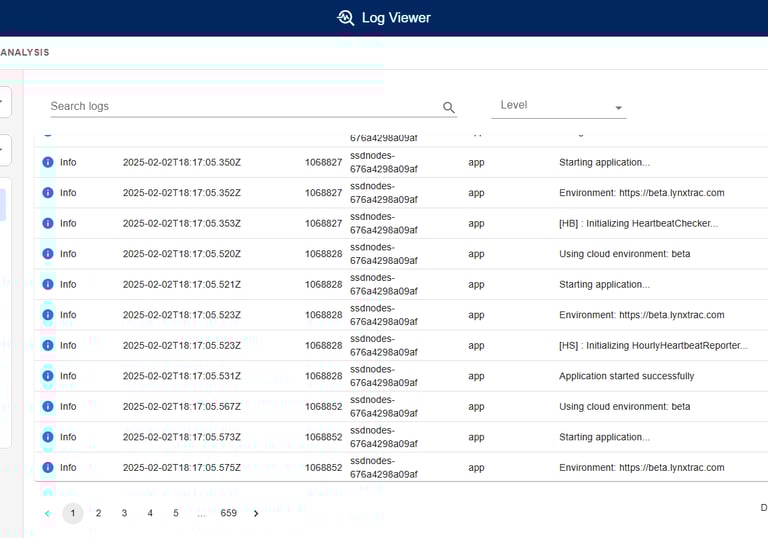Click message 'Application started successfully'
Image resolution: width=768 pixels, height=538 pixels.
(x=626, y=376)
